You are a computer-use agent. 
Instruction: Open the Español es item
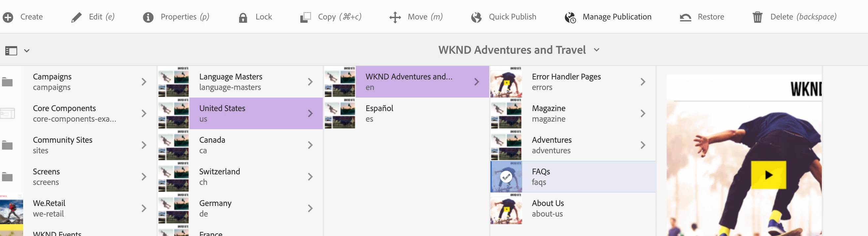tap(407, 113)
